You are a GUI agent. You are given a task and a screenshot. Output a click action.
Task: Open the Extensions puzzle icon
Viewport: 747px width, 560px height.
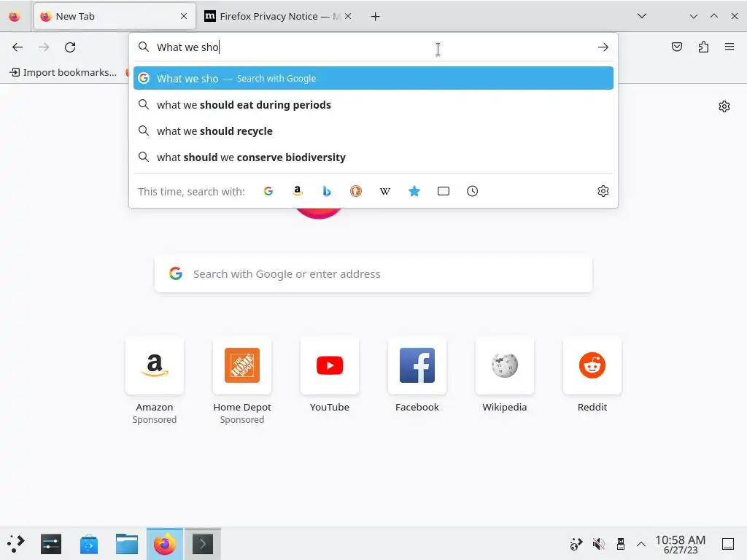[x=703, y=47]
